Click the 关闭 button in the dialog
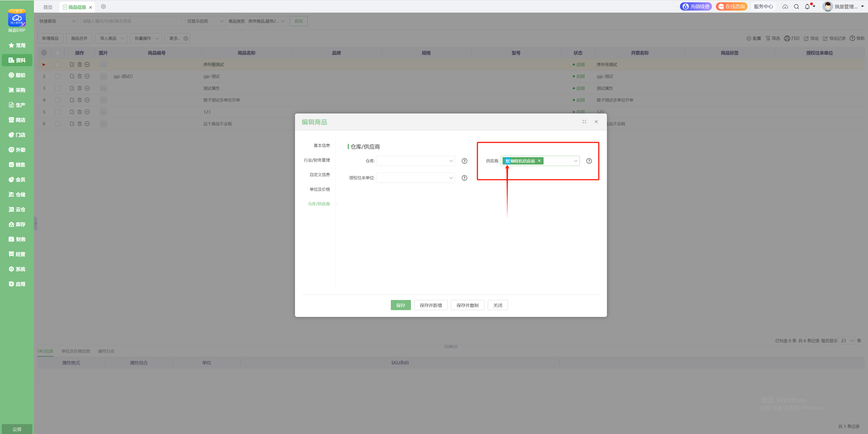 pyautogui.click(x=498, y=305)
